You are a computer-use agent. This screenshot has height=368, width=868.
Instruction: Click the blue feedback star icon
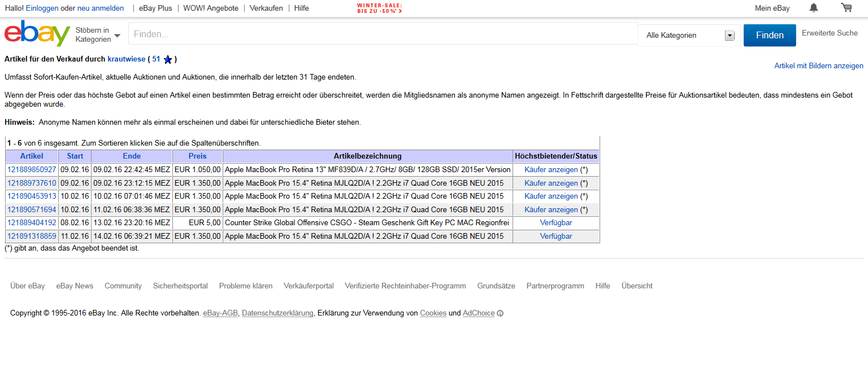(x=167, y=59)
